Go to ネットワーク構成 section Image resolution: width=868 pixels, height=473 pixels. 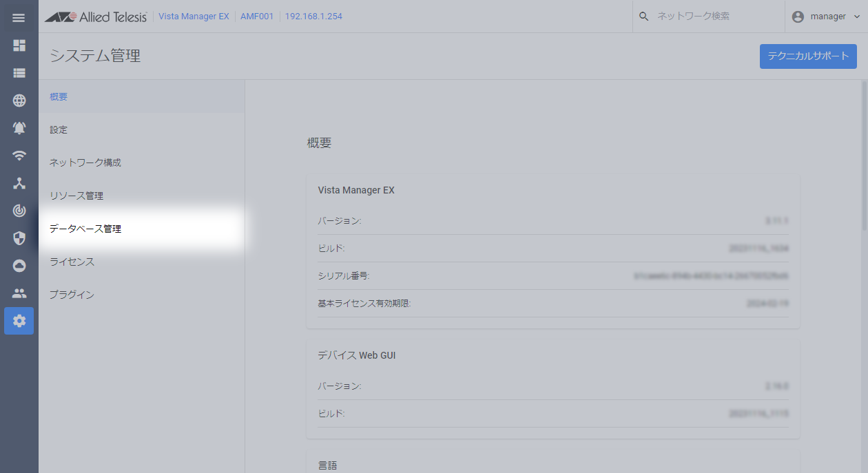coord(85,162)
